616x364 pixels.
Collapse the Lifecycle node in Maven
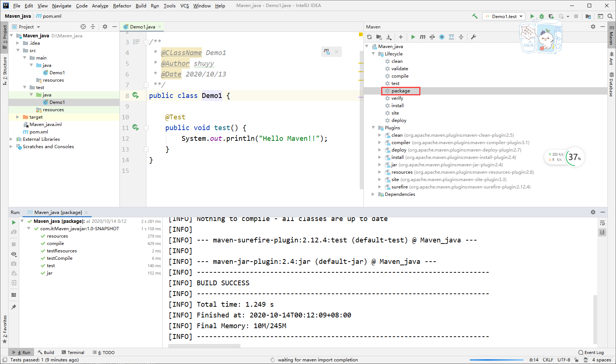[x=373, y=54]
